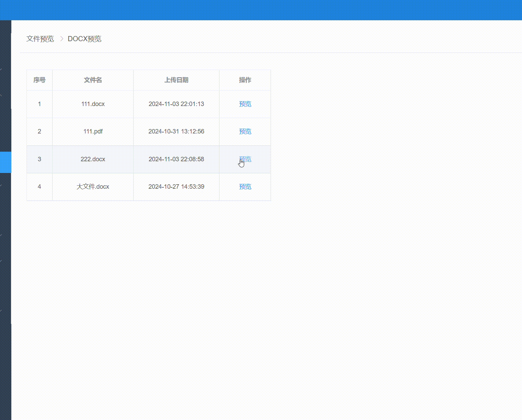The height and width of the screenshot is (420, 522).
Task: Click row number 3 cell
Action: [39, 159]
